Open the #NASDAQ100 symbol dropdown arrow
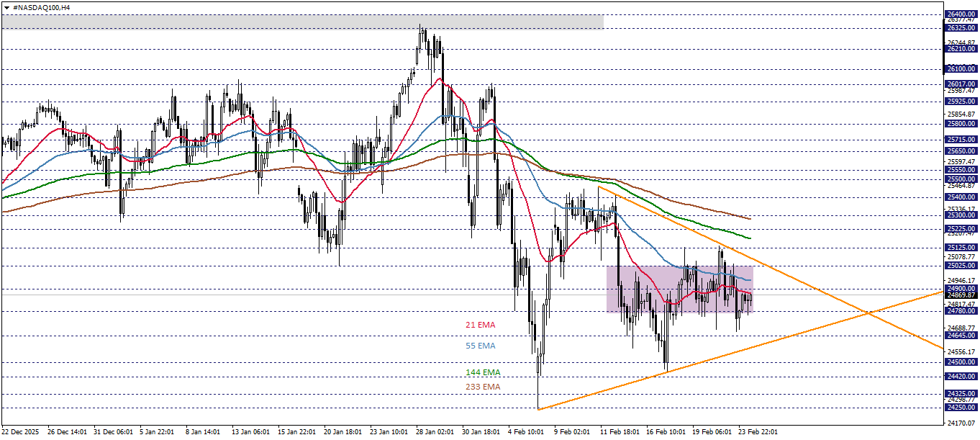This screenshot has width=980, height=440. [x=8, y=6]
